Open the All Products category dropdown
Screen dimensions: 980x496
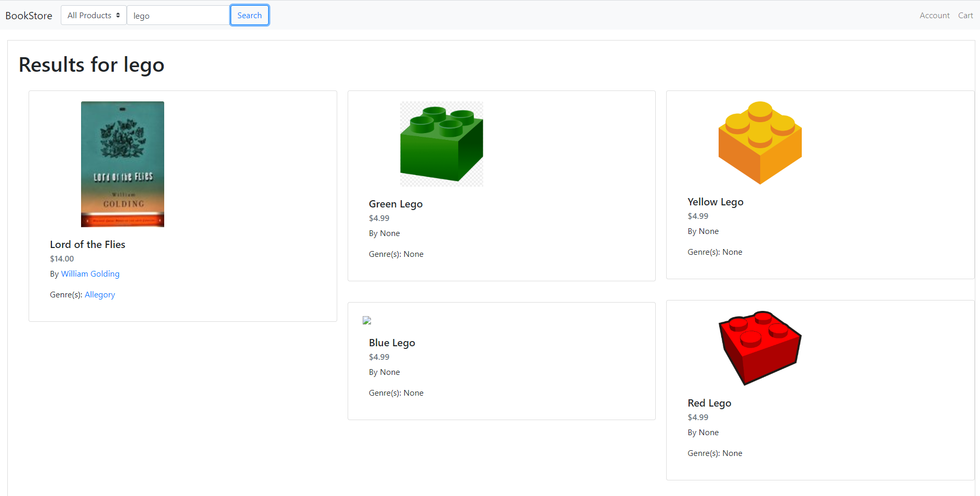(x=94, y=16)
